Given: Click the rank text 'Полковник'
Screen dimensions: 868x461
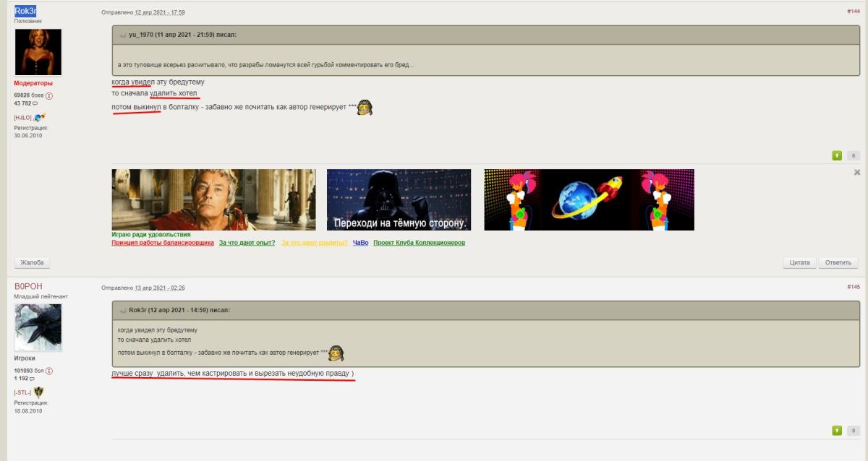Looking at the screenshot, I should point(27,21).
